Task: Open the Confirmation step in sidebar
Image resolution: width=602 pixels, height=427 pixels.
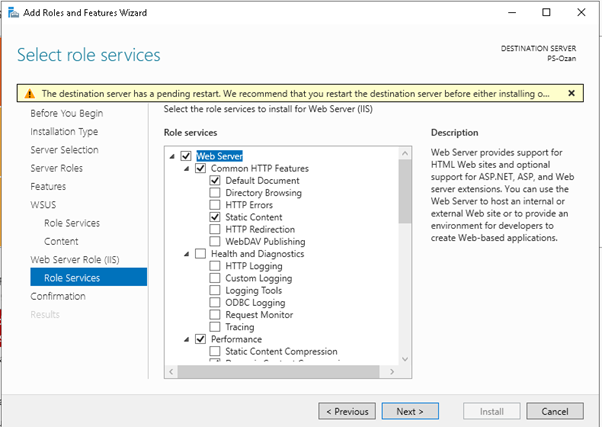Action: click(58, 296)
